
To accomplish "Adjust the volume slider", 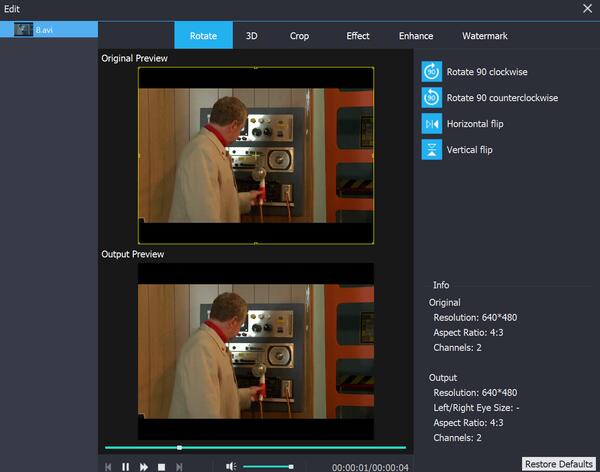I will pyautogui.click(x=268, y=466).
